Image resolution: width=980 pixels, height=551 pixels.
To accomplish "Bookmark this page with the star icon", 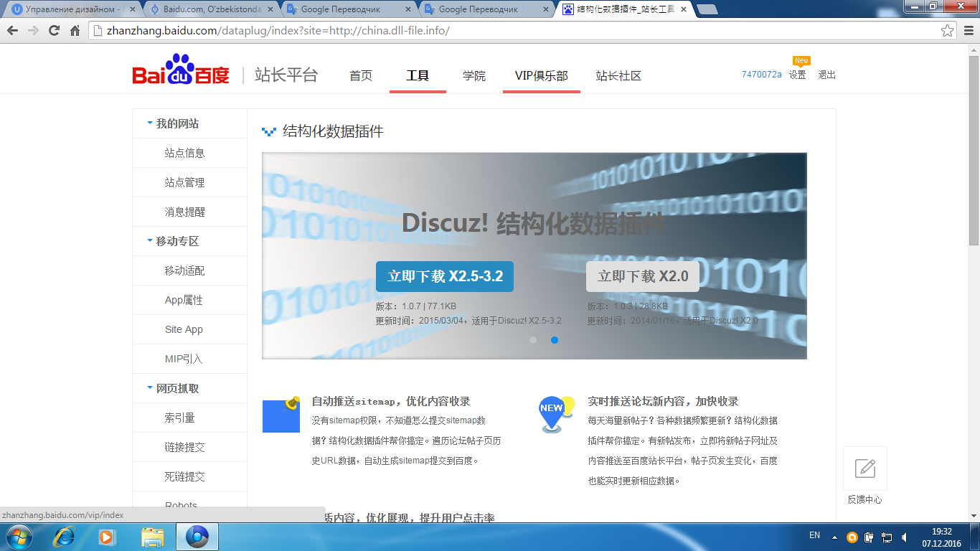I will (x=948, y=31).
